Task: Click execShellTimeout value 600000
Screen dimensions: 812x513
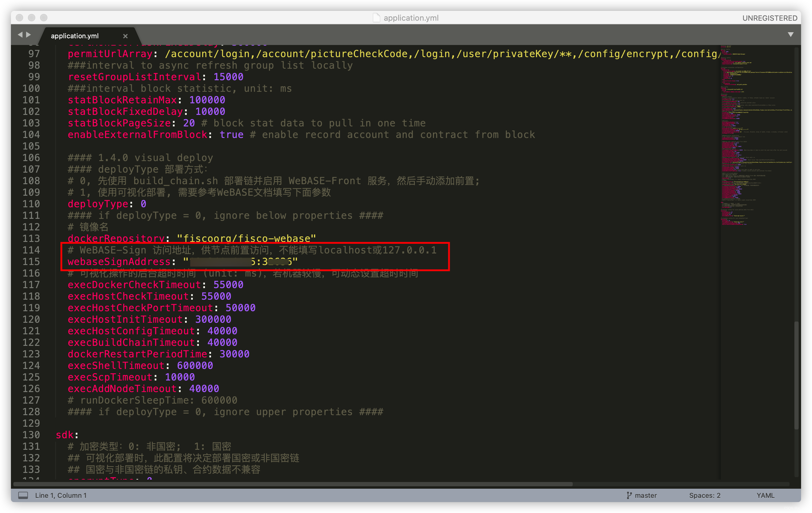Action: click(x=195, y=366)
